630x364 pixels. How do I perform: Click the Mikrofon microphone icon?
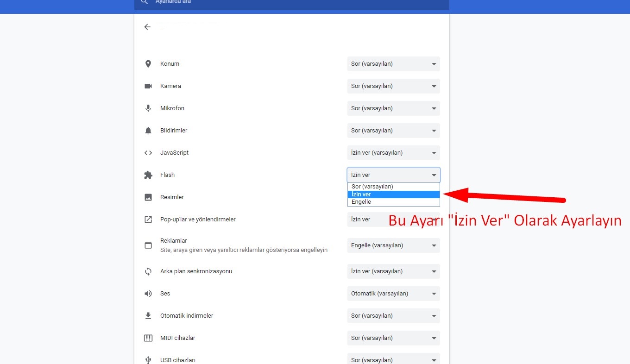pyautogui.click(x=148, y=108)
